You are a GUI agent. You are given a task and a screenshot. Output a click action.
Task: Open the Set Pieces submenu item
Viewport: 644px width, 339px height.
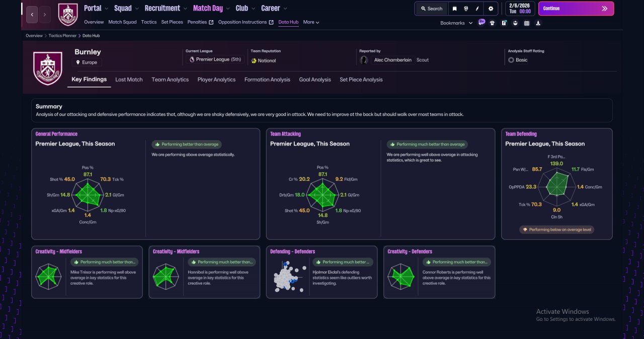tap(172, 22)
